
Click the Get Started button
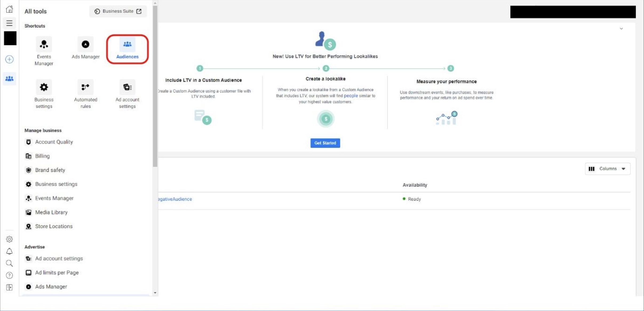(325, 143)
